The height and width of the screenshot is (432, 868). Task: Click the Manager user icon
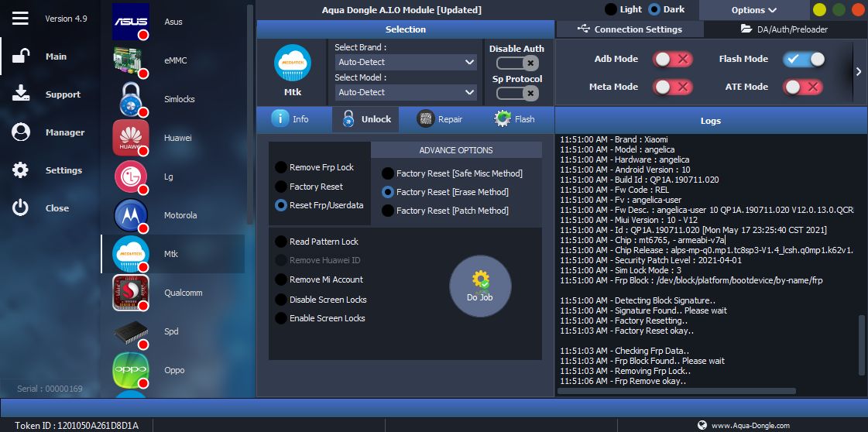coord(21,132)
